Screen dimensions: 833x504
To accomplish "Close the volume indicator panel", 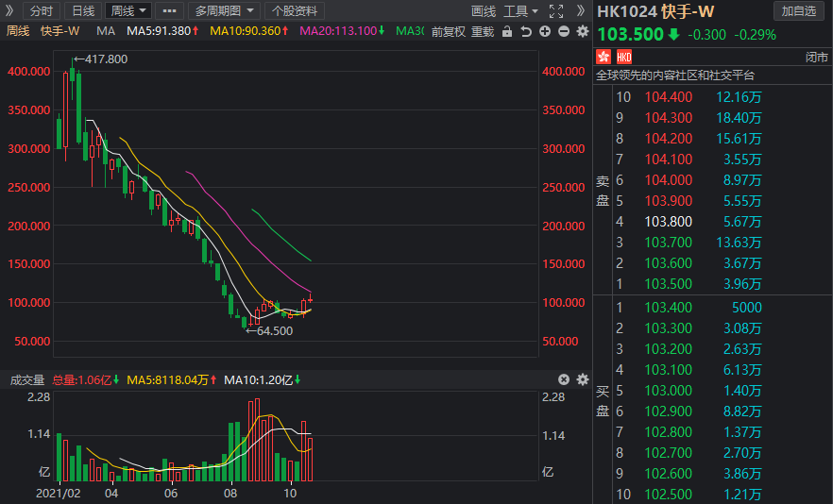I will [x=564, y=379].
